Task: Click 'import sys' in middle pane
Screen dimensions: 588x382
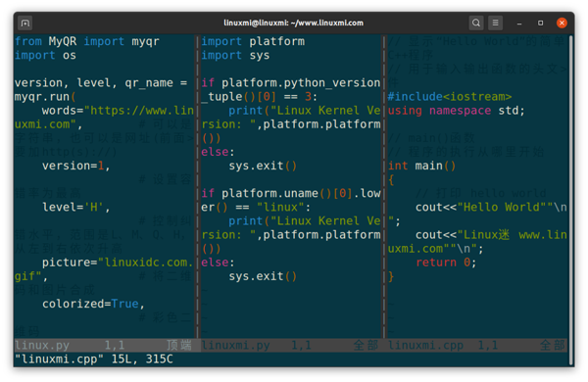Action: pos(235,56)
